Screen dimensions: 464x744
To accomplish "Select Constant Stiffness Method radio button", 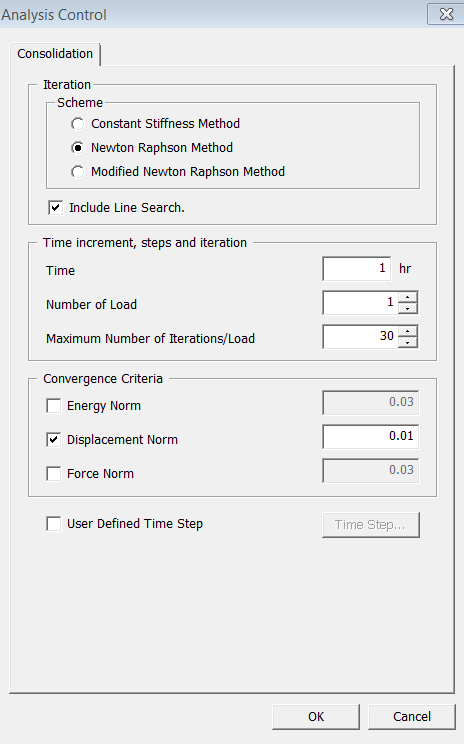I will click(77, 124).
